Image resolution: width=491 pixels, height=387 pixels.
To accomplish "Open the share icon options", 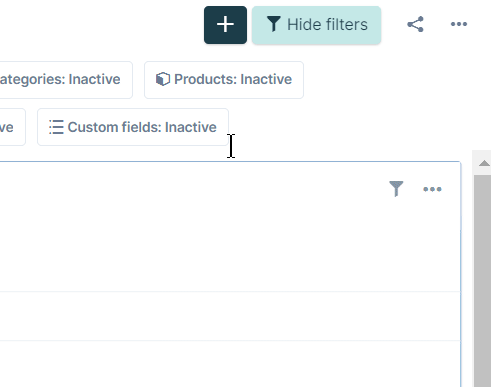I will coord(415,24).
